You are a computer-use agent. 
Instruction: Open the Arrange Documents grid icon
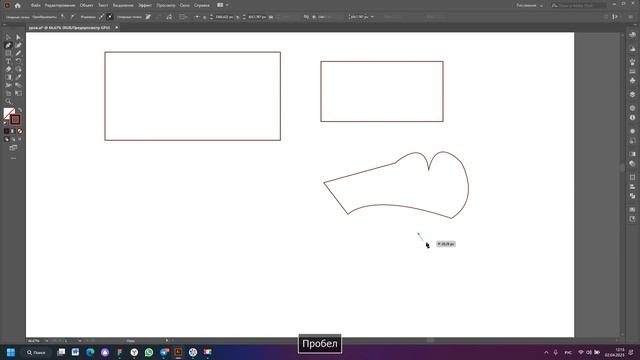pos(220,5)
